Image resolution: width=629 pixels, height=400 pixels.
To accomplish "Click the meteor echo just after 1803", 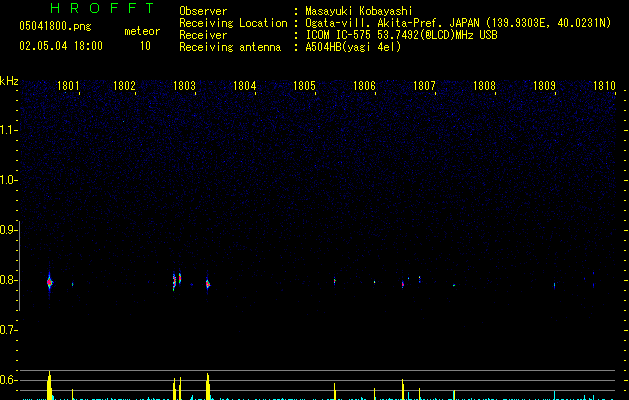I will pyautogui.click(x=207, y=284).
